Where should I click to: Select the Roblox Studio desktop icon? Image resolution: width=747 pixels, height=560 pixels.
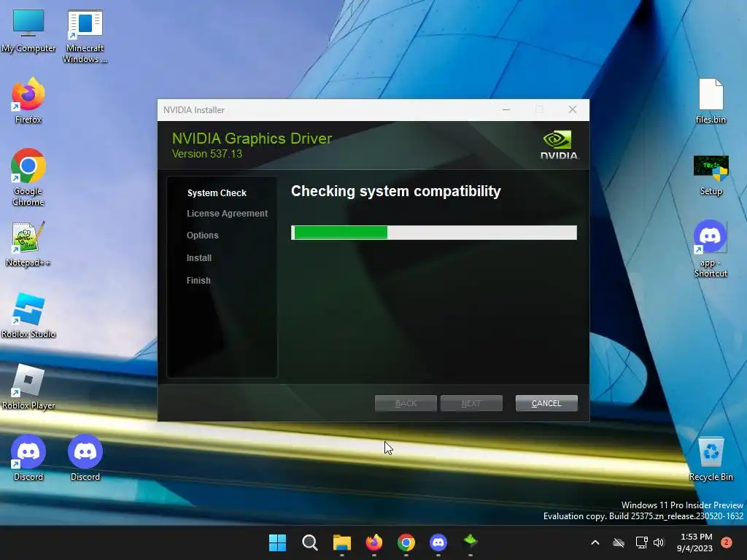coord(28,315)
